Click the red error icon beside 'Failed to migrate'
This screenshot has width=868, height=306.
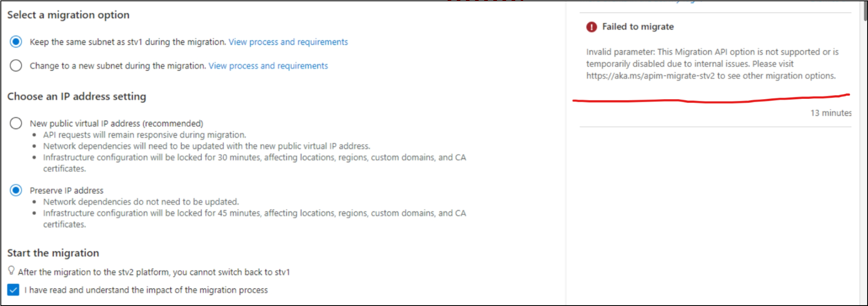click(x=591, y=27)
